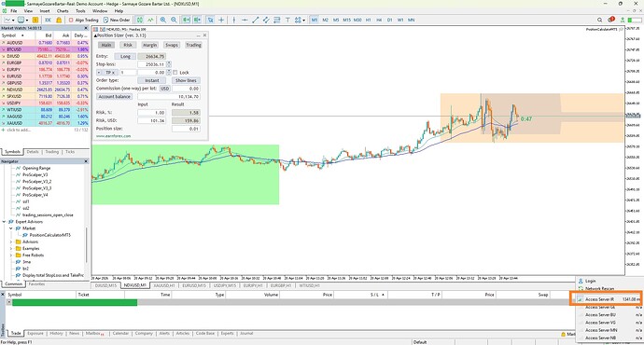644x345 pixels.
Task: Expand the Free Robots folder
Action: pyautogui.click(x=11, y=255)
